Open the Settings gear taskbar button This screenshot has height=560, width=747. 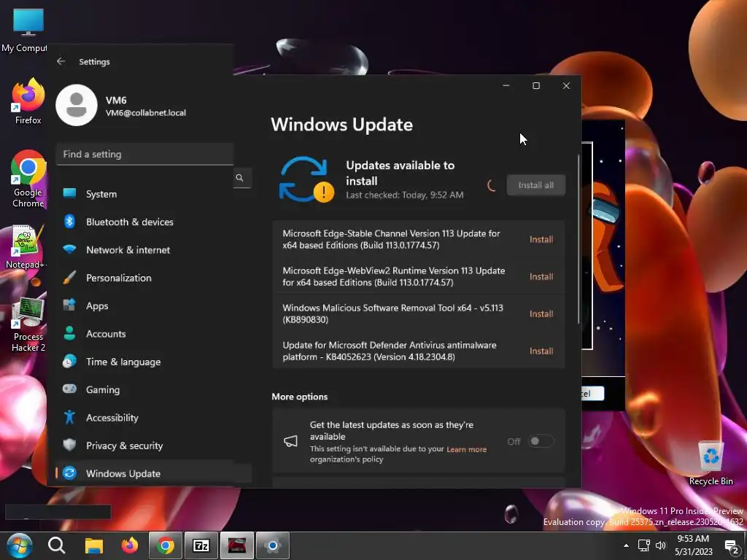click(273, 545)
